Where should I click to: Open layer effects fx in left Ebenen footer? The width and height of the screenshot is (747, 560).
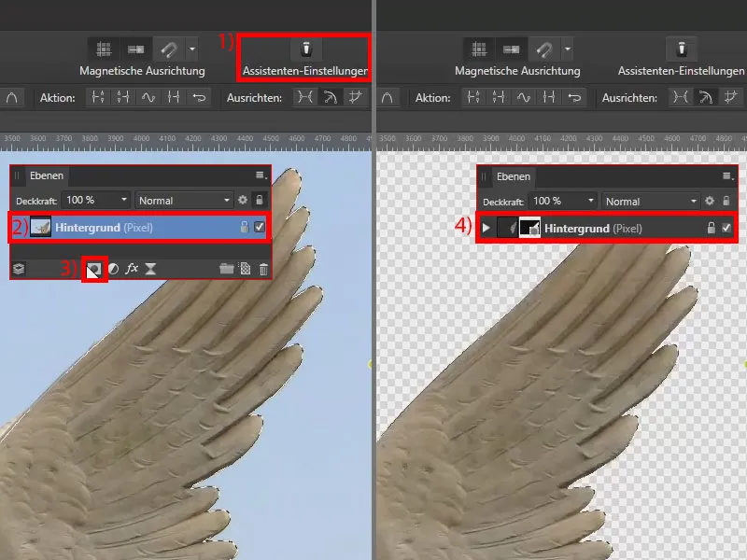[x=132, y=269]
